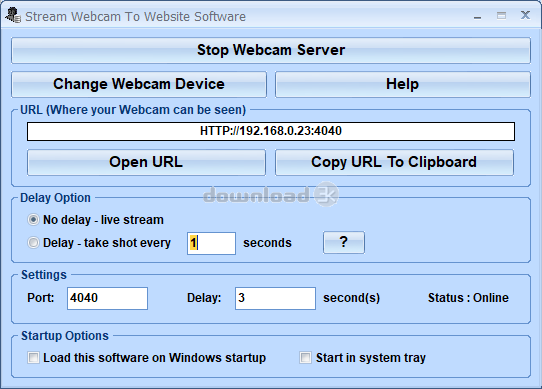Minimize the Stream Webcam window

(477, 16)
